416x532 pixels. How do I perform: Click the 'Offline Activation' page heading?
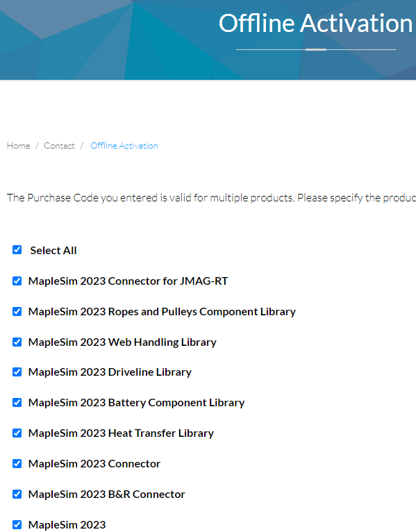315,23
